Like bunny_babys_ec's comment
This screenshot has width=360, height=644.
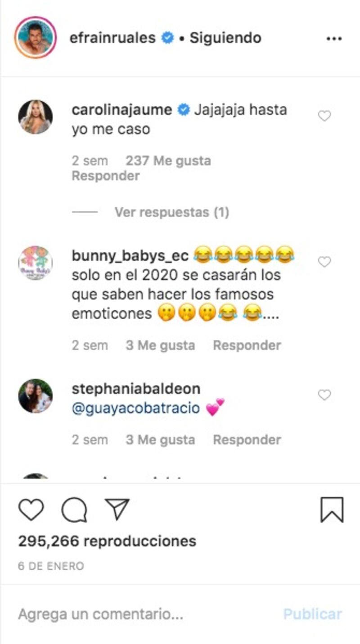pos(324,262)
